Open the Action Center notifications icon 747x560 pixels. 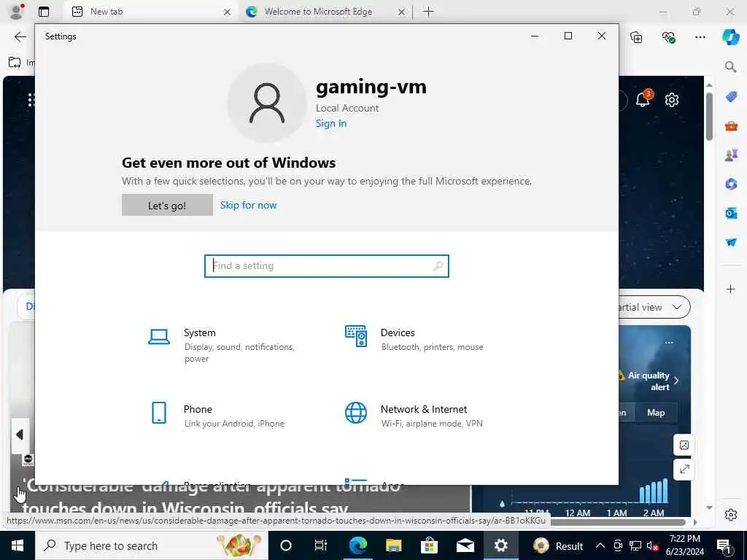pos(724,545)
